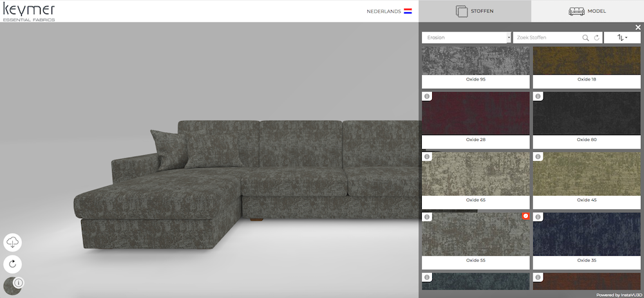Reset the 3D view with rotate icon
This screenshot has width=644, height=298.
coord(13,264)
